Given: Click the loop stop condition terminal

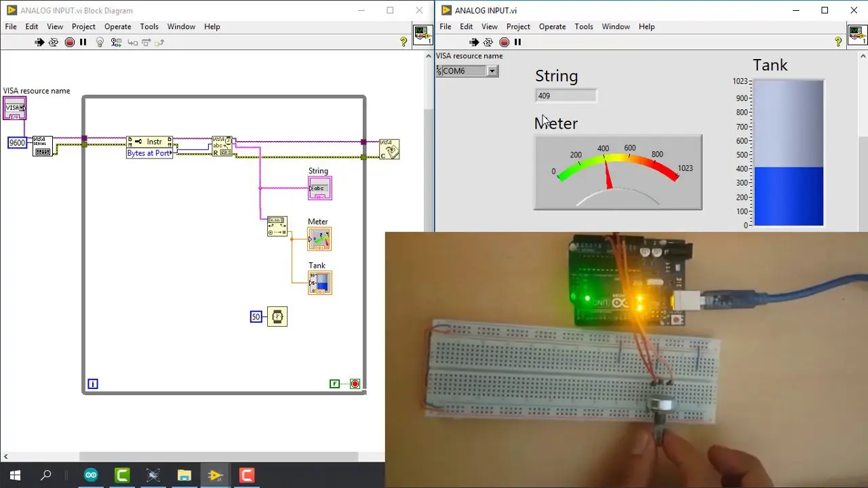Looking at the screenshot, I should point(355,384).
